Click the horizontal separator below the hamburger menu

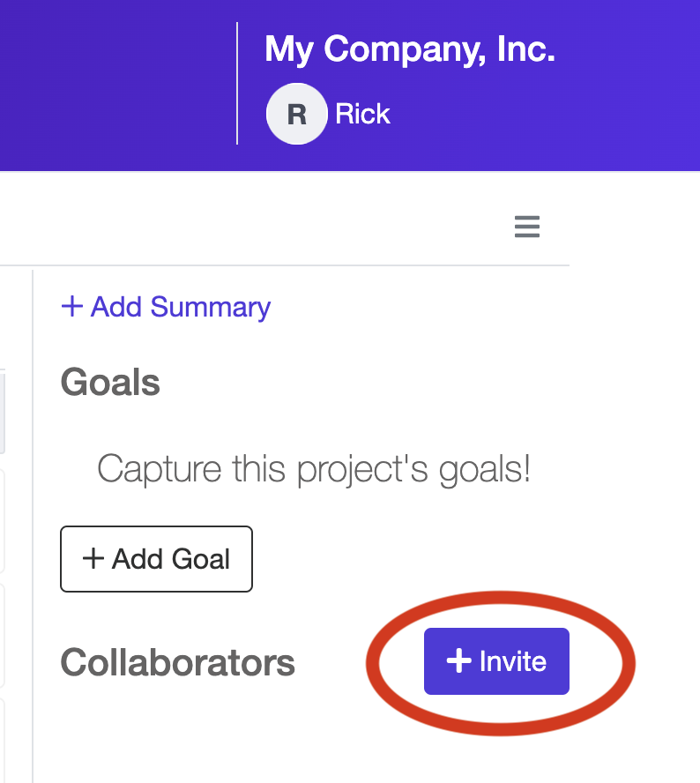pos(285,265)
